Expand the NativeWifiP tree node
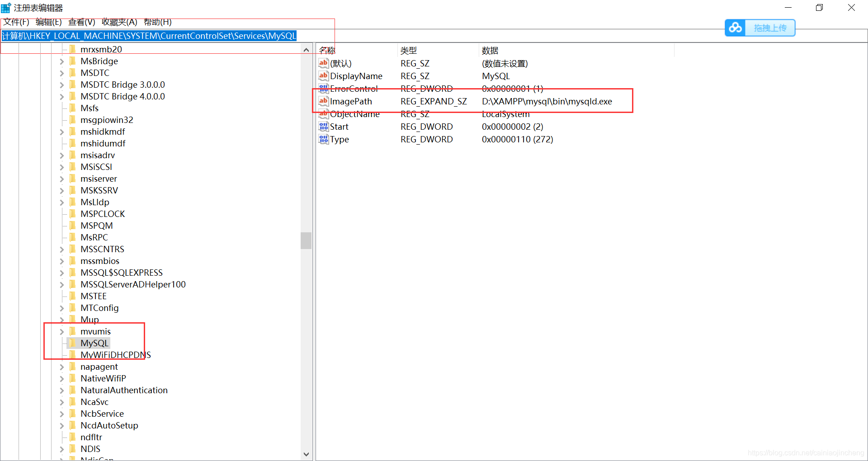Screen dimensions: 868x461 pyautogui.click(x=62, y=378)
